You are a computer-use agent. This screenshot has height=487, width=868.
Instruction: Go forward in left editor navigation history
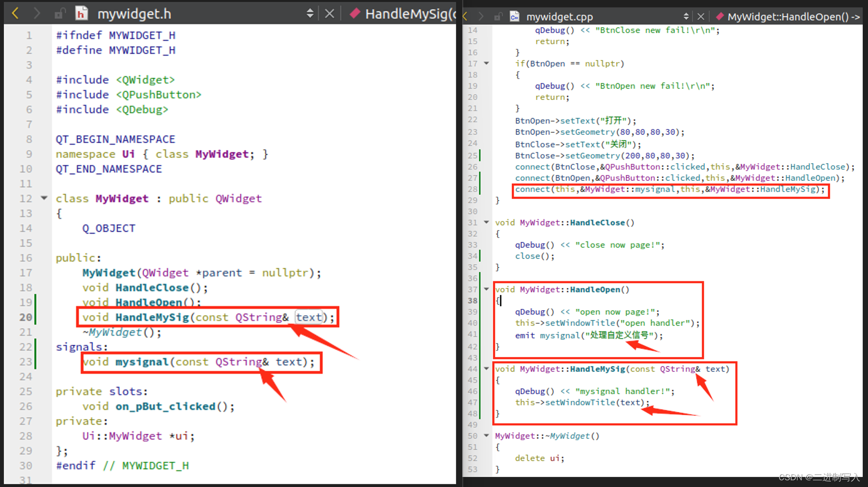pyautogui.click(x=37, y=13)
